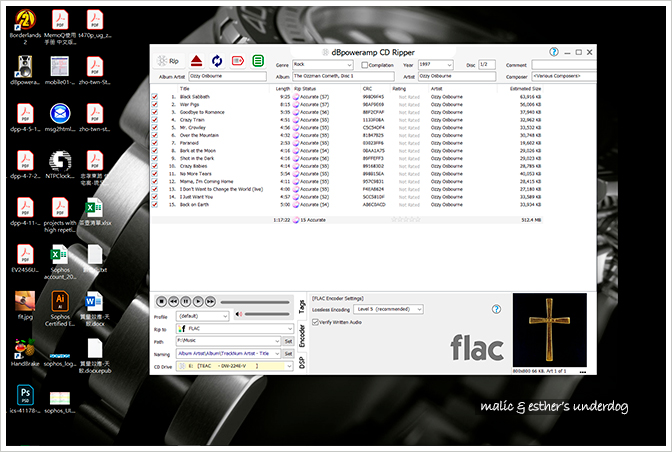Start ripping with the Rip button
The image size is (672, 452).
pyautogui.click(x=168, y=61)
